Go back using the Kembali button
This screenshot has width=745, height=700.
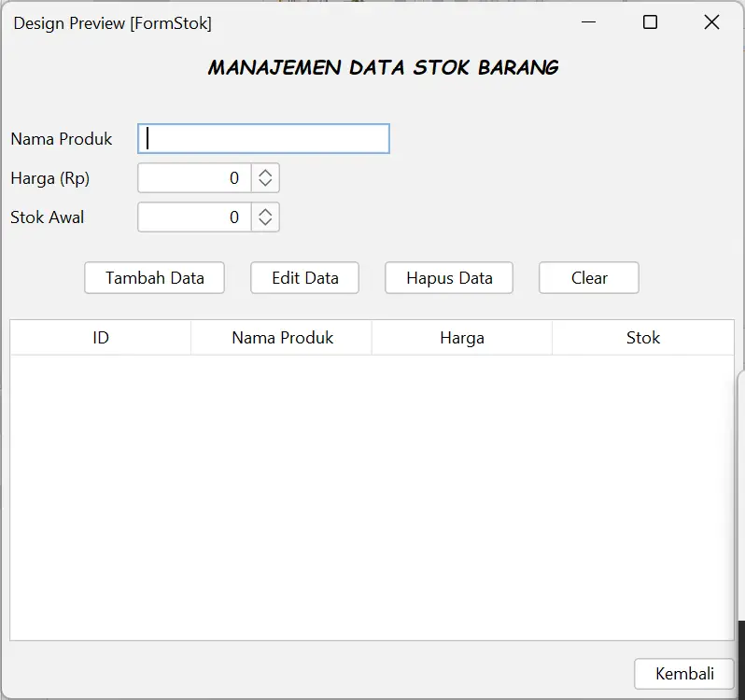[684, 674]
